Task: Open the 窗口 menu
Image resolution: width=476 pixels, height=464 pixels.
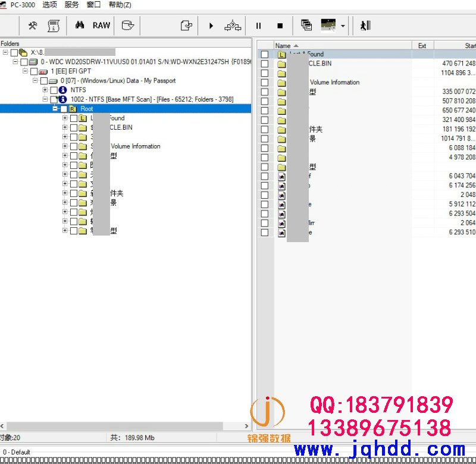Action: pos(93,5)
